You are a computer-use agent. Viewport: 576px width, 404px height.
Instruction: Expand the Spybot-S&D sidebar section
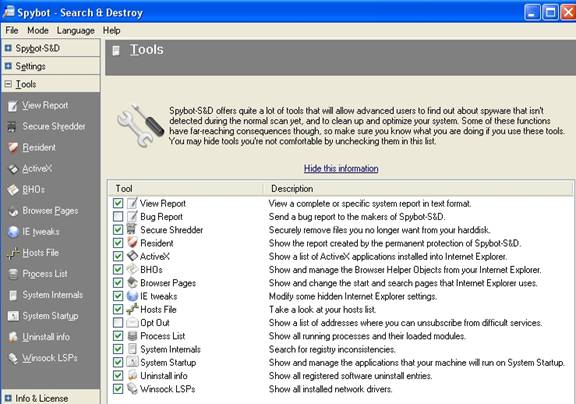[8, 48]
